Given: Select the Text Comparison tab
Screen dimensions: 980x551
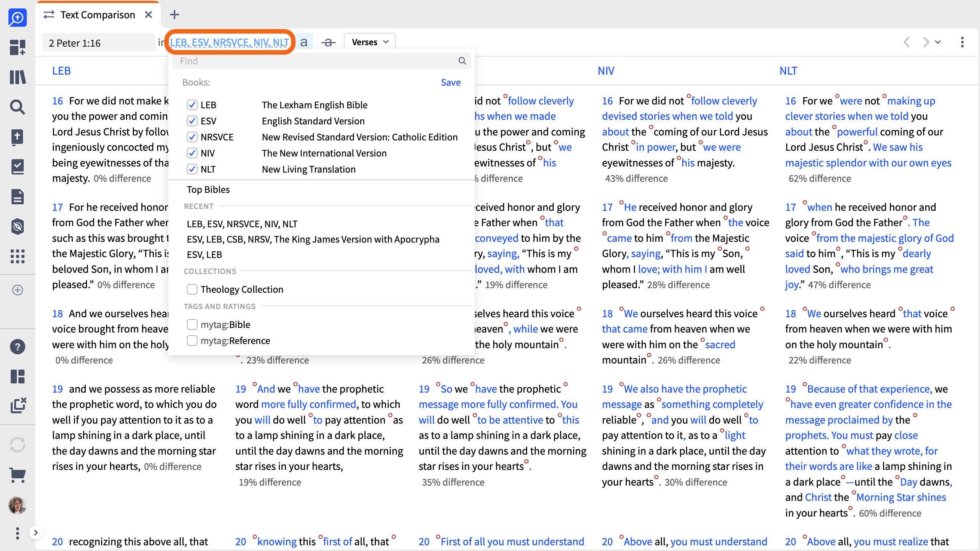Looking at the screenshot, I should coord(98,15).
